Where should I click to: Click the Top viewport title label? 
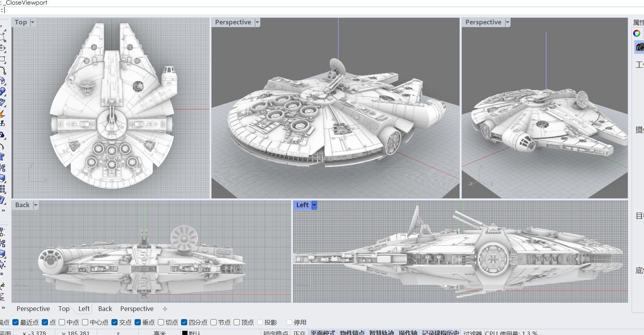point(21,22)
